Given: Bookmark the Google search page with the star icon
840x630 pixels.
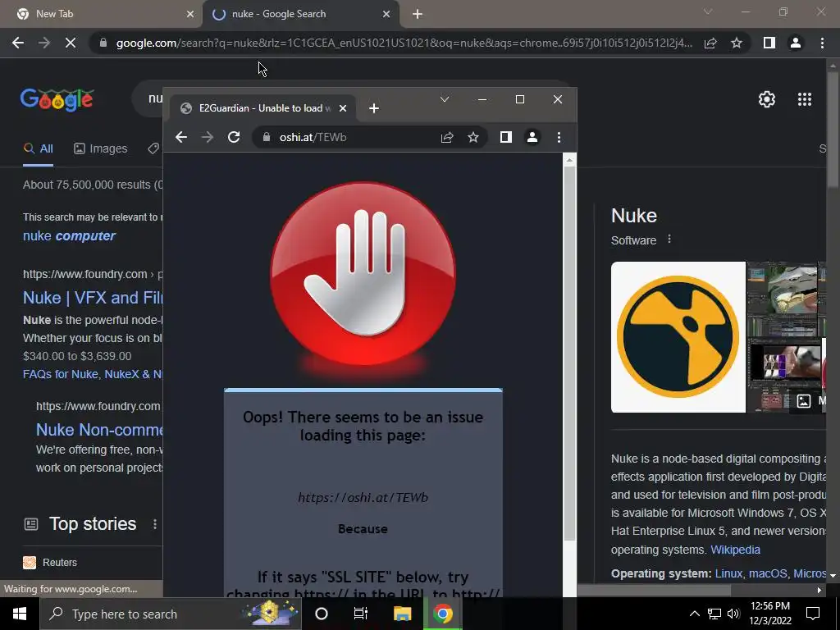Looking at the screenshot, I should point(737,43).
